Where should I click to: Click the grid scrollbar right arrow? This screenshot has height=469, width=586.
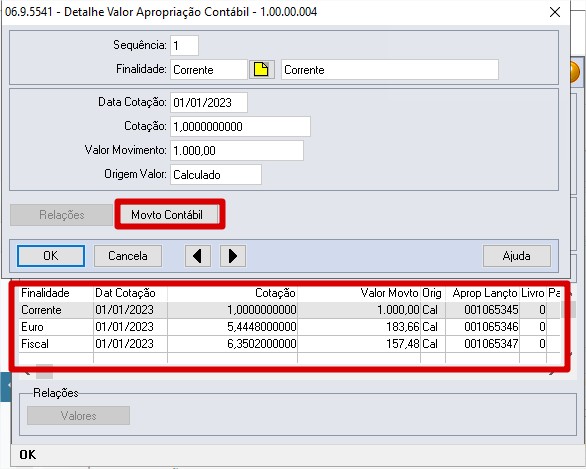(552, 373)
